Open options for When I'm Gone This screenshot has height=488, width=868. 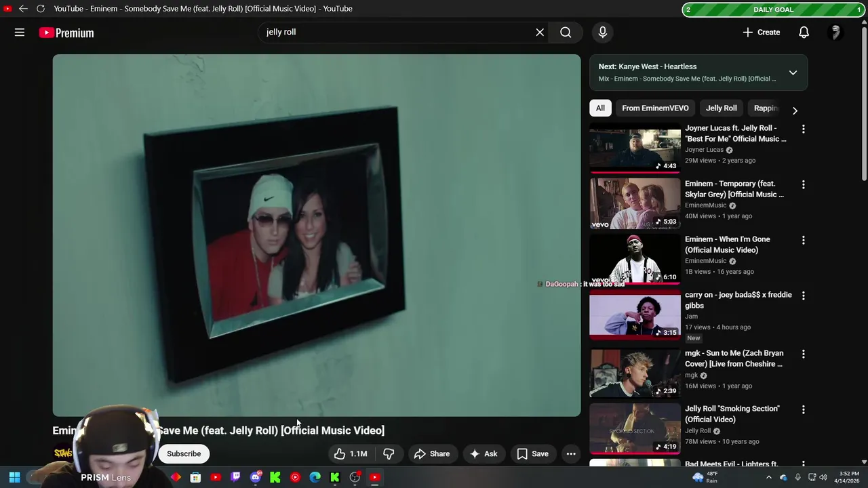click(x=804, y=240)
